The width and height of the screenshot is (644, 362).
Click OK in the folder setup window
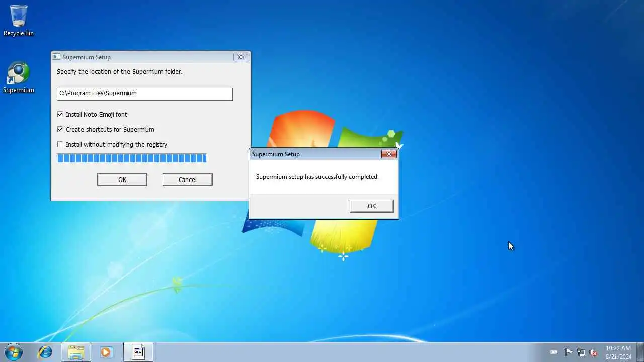point(122,179)
